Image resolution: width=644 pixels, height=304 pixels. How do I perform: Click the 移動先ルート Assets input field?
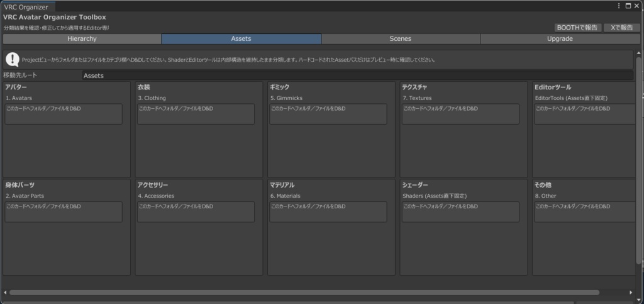click(x=357, y=76)
